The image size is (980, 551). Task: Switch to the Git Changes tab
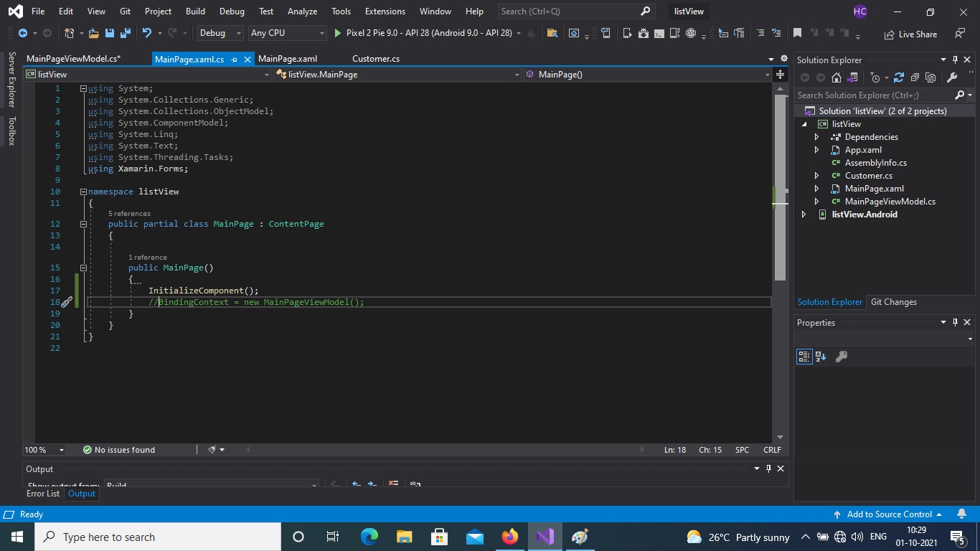(893, 302)
